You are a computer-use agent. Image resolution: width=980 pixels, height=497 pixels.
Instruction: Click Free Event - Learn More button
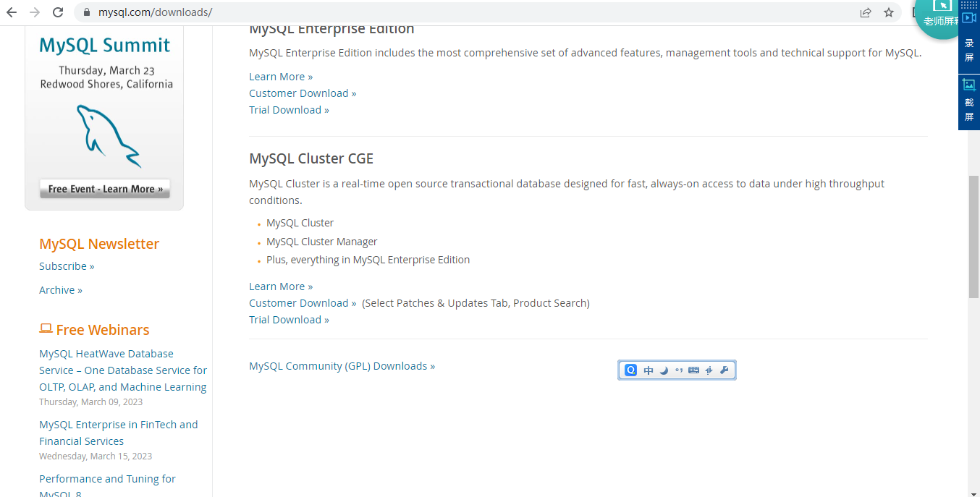pos(105,189)
